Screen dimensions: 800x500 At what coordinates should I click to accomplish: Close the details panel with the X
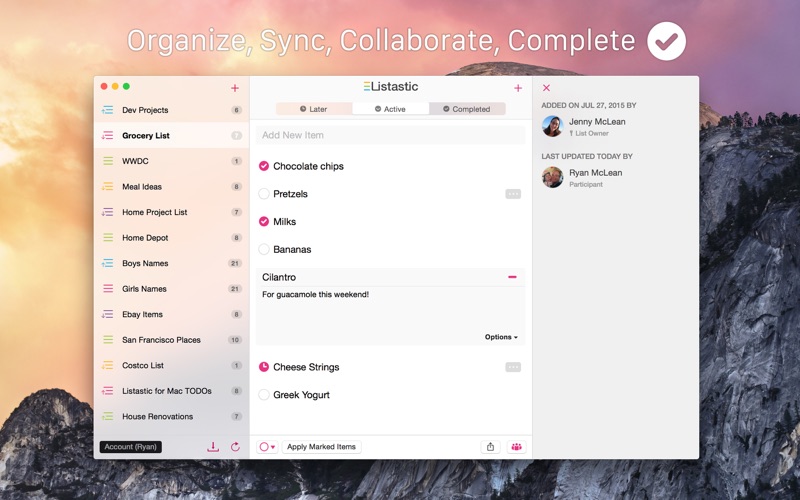[546, 88]
